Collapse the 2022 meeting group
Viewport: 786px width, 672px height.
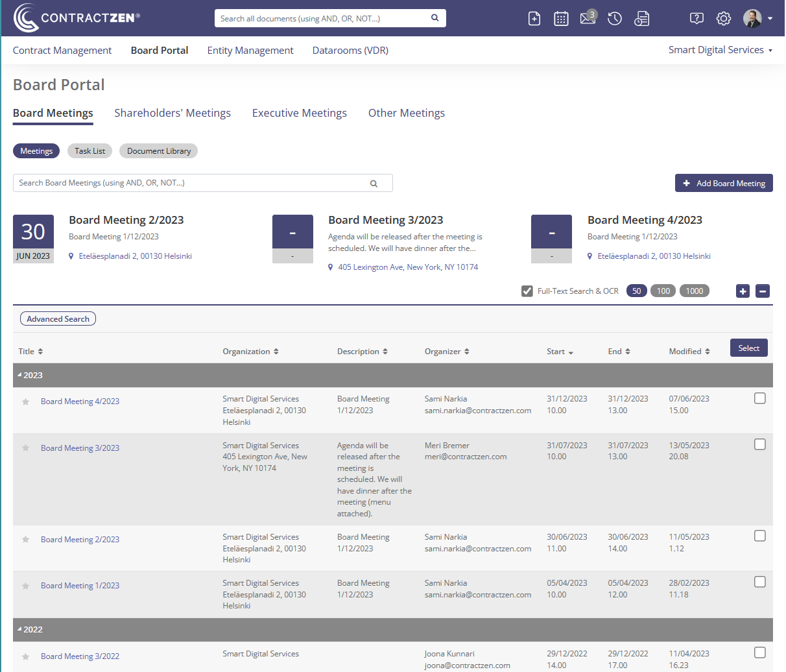pos(19,629)
